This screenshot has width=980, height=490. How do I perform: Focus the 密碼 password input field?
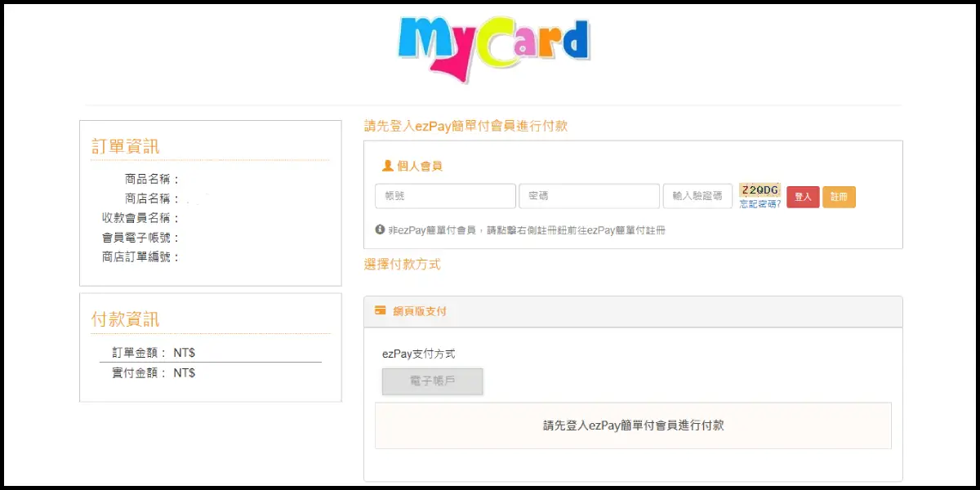(589, 196)
